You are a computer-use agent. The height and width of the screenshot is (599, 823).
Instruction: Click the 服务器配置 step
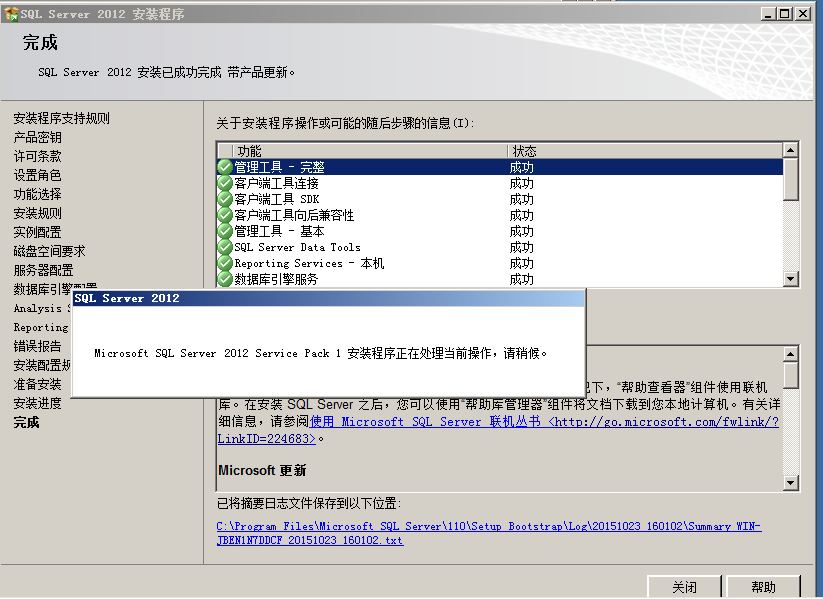[43, 270]
